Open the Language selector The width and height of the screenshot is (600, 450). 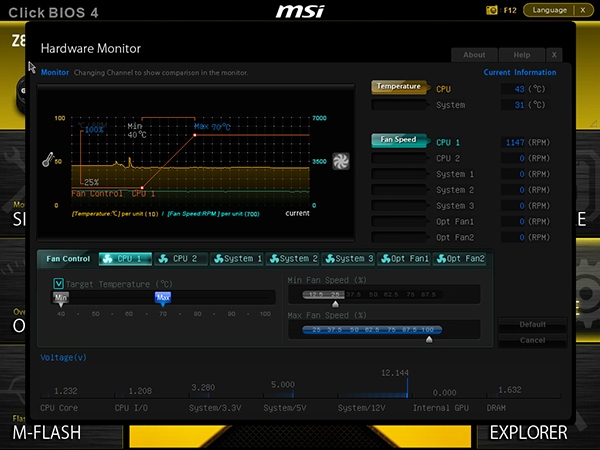pyautogui.click(x=549, y=10)
